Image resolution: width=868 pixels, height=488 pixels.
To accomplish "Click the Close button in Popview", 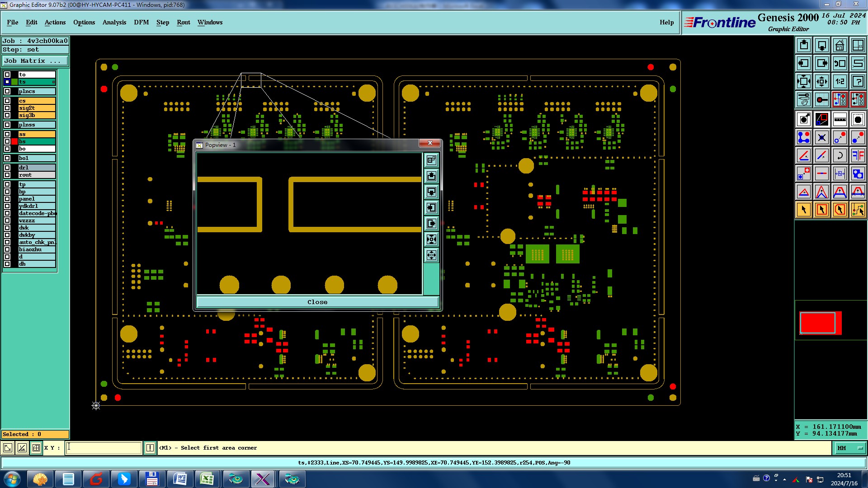I will [x=317, y=302].
